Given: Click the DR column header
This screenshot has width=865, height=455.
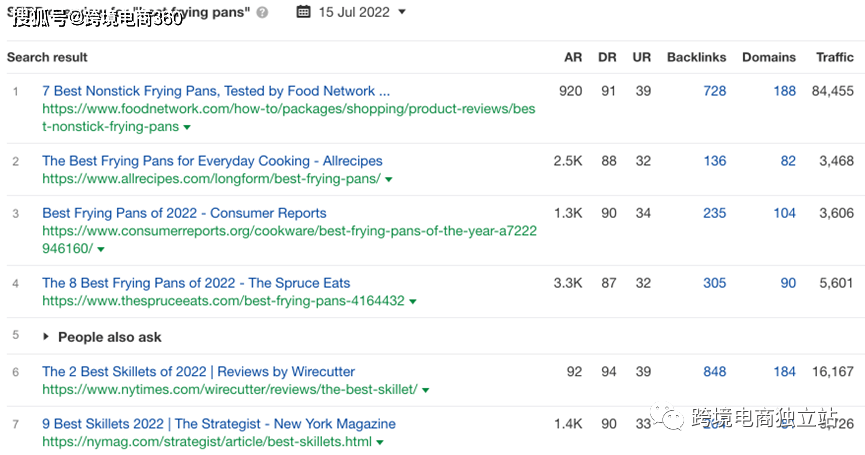Looking at the screenshot, I should point(607,57).
